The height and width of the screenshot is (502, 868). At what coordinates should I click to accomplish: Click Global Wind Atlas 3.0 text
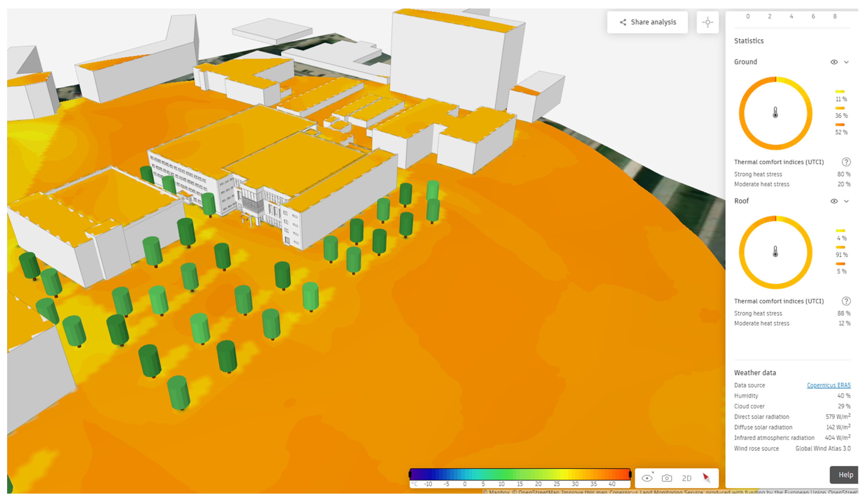(x=822, y=448)
